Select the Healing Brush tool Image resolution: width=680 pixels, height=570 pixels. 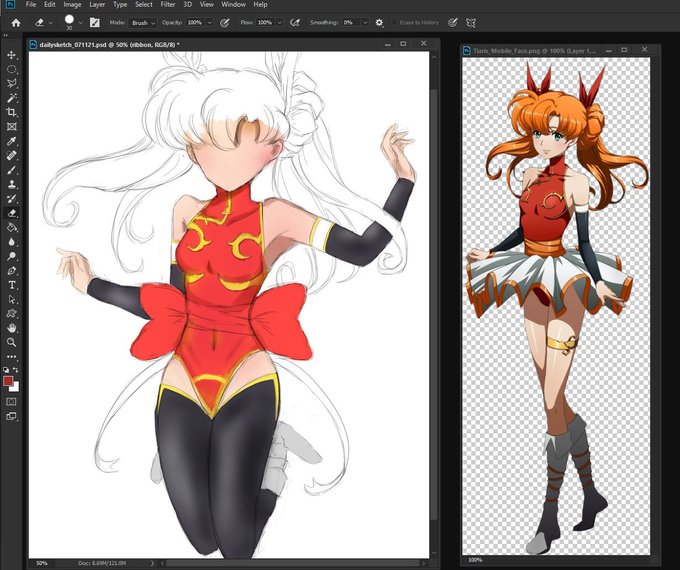[12, 155]
